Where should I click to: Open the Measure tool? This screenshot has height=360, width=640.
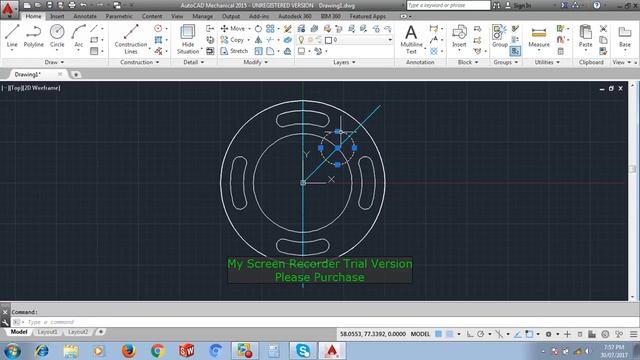click(539, 36)
